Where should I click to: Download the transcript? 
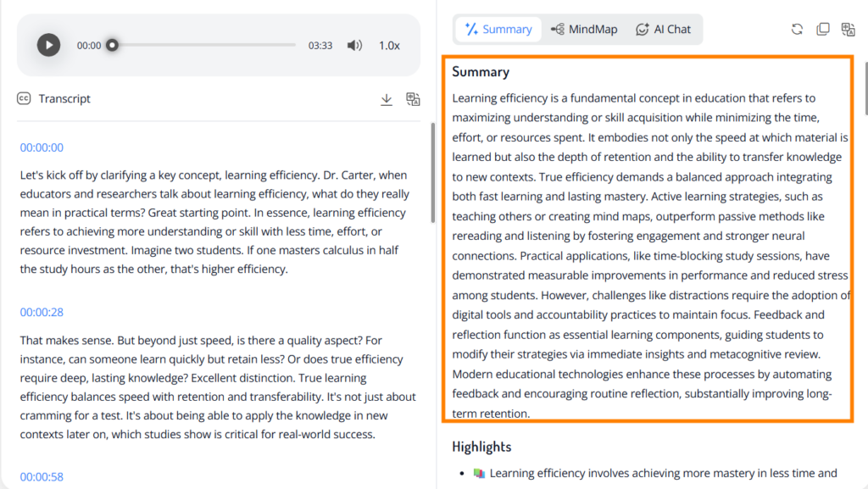pyautogui.click(x=387, y=99)
